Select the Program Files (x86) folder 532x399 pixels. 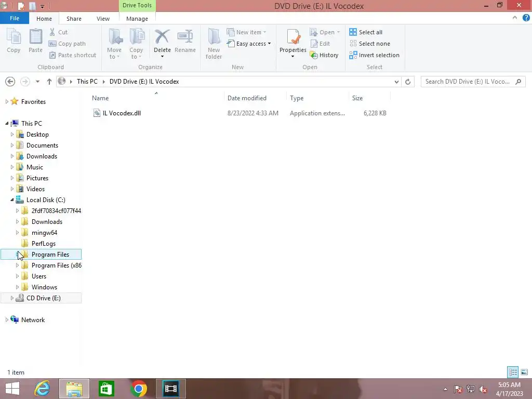coord(56,265)
